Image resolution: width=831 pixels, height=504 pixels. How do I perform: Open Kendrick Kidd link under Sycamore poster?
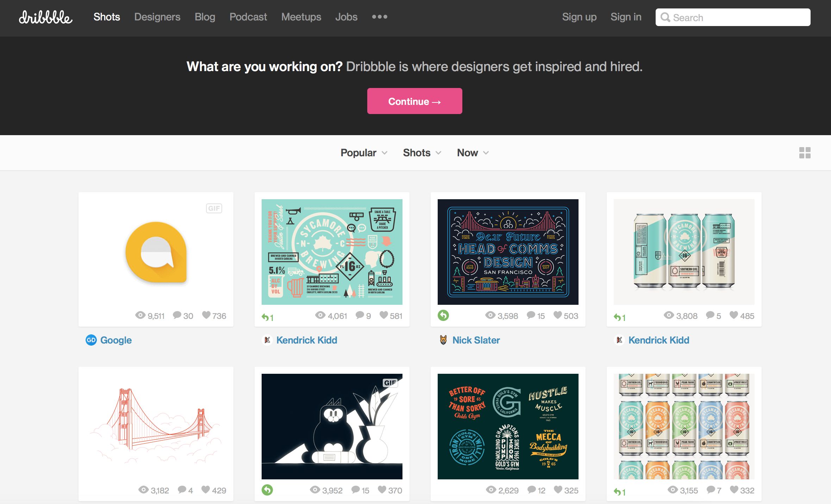pos(307,340)
